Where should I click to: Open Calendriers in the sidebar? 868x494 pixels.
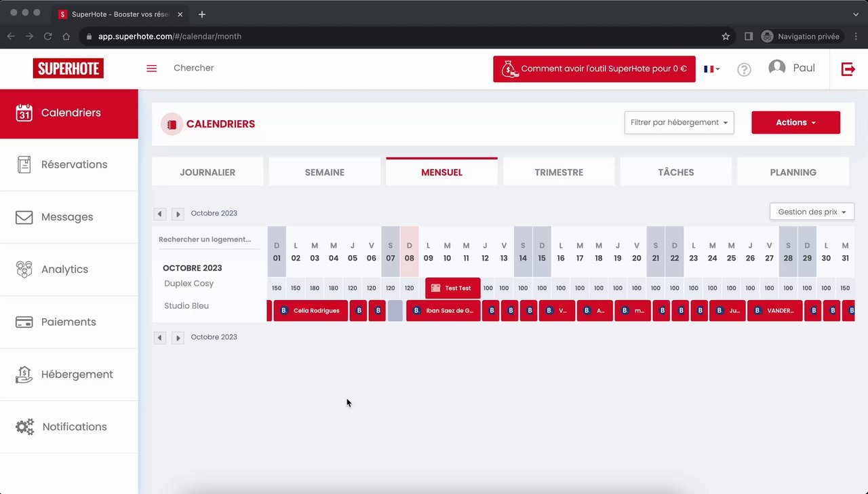(69, 113)
